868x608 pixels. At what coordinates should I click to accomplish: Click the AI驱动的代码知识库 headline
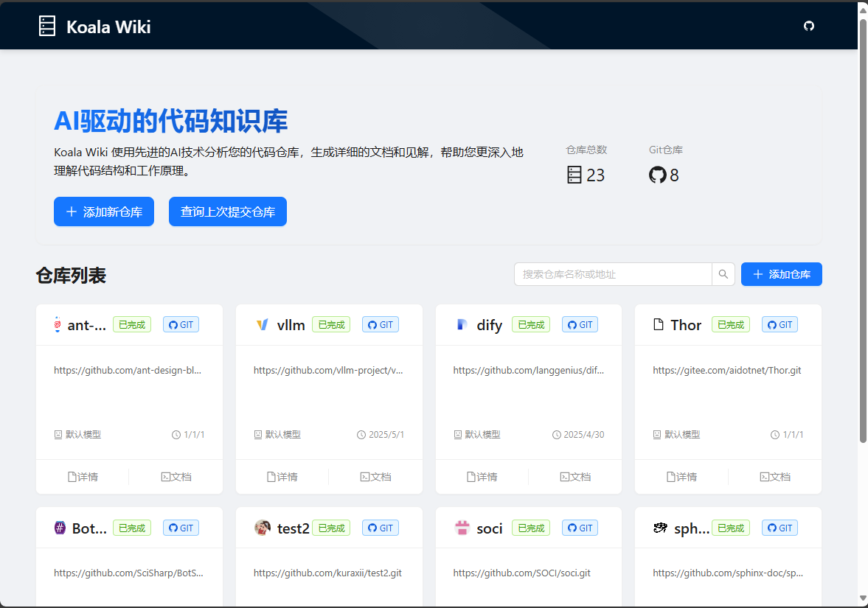(x=170, y=121)
